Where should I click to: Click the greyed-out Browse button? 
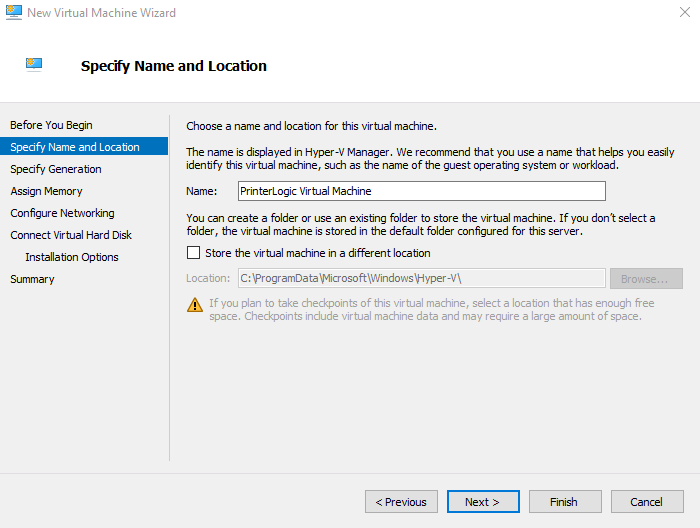coord(646,279)
